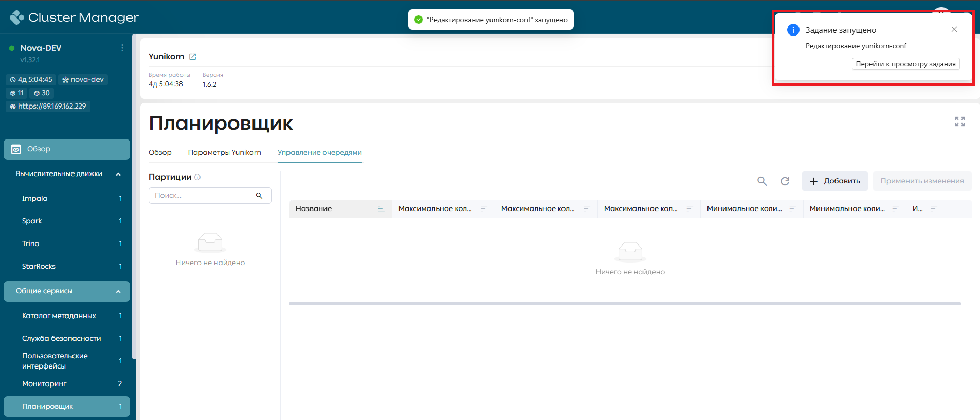Open filter of second Максимальное кол... column
Viewport: 980px width, 420px height.
point(587,209)
